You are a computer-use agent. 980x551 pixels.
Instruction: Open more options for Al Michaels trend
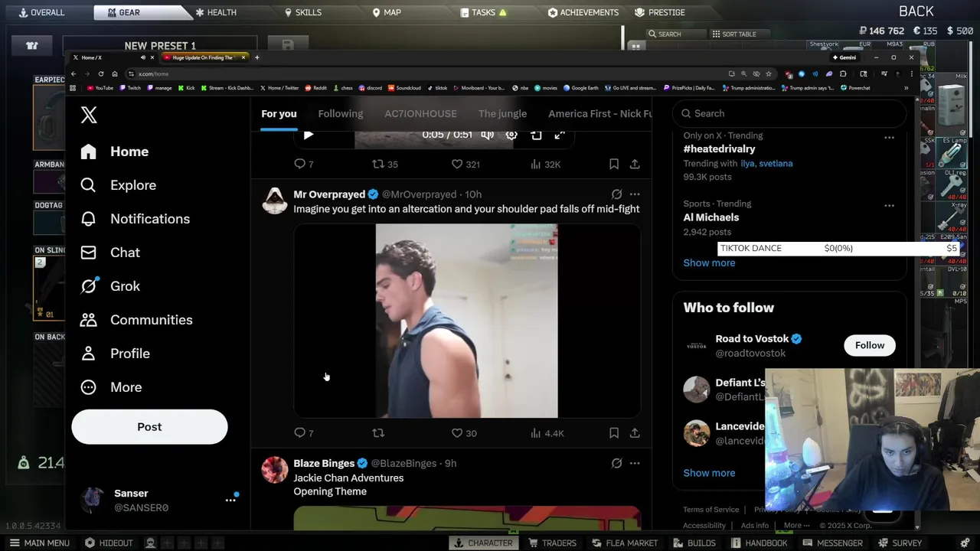(889, 206)
